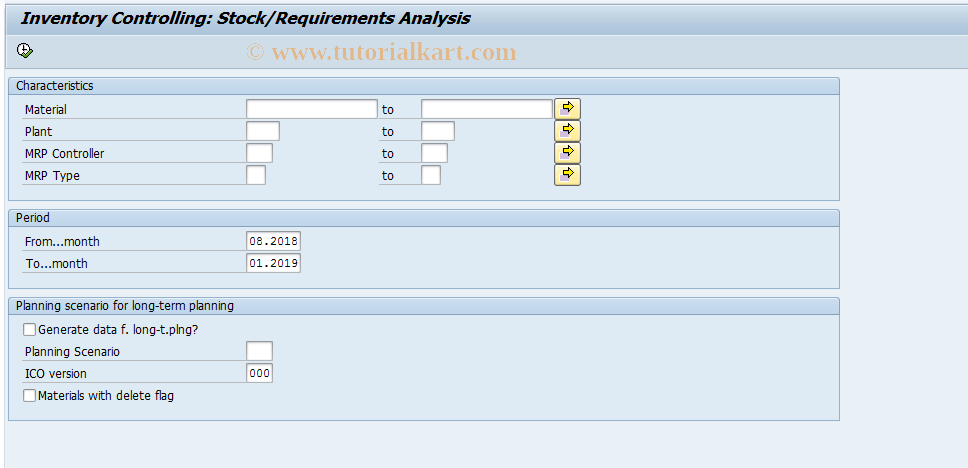The image size is (968, 468).
Task: Click the MRP Type to field
Action: point(431,175)
